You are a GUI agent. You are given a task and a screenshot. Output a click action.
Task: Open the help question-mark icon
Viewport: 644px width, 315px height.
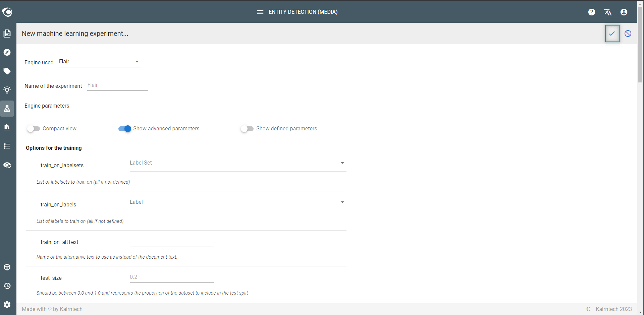592,12
